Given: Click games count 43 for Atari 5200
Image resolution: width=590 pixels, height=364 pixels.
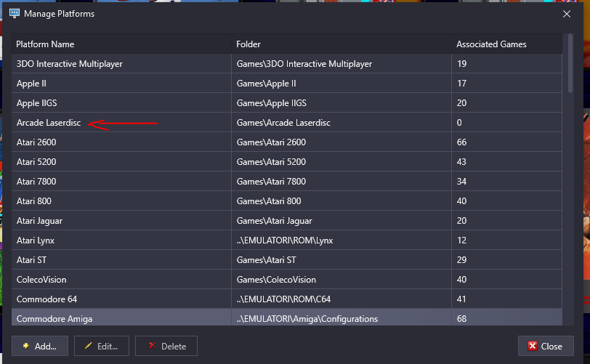Looking at the screenshot, I should (x=461, y=161).
